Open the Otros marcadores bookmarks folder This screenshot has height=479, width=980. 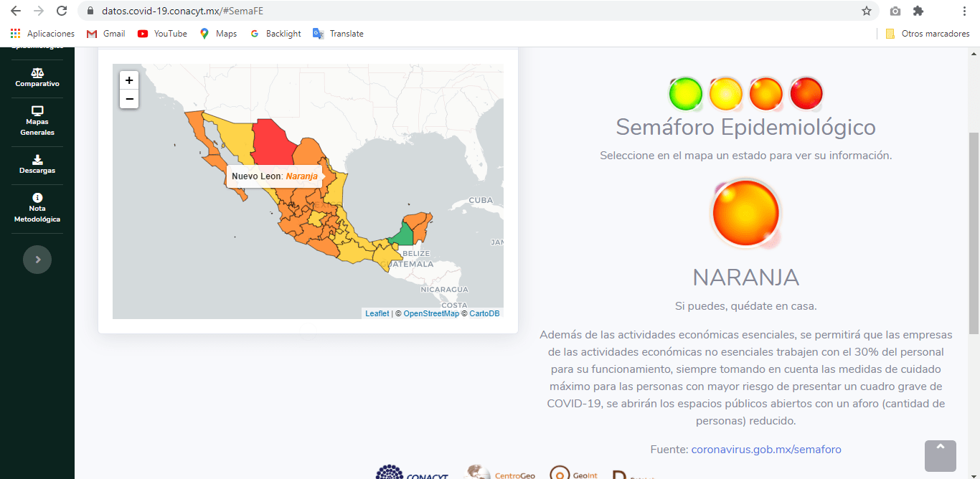928,34
